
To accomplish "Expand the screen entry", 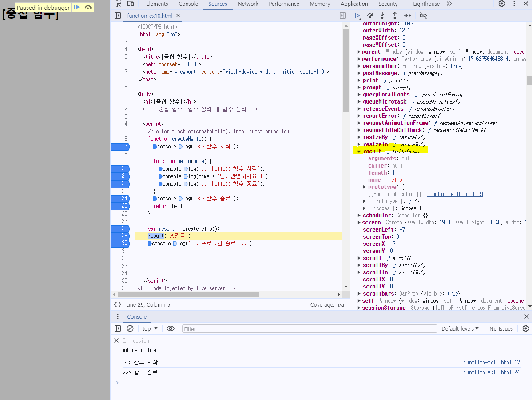I will pos(359,223).
